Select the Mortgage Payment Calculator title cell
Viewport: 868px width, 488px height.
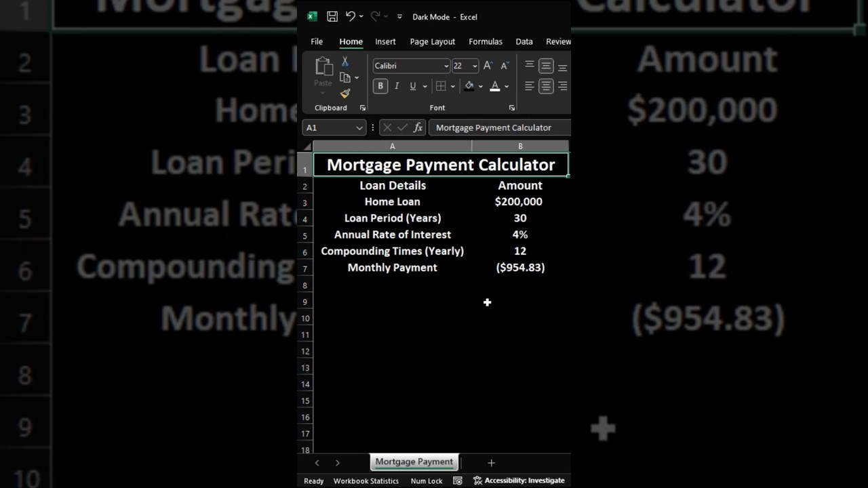coord(441,165)
